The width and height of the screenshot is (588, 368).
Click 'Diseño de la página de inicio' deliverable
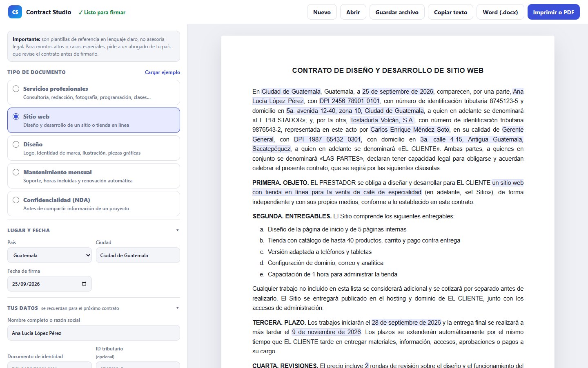(x=337, y=229)
